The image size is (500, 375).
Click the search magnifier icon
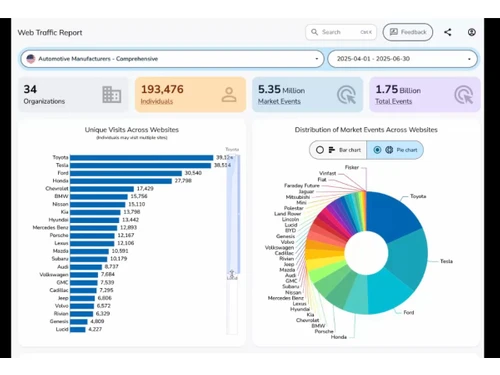click(x=314, y=32)
